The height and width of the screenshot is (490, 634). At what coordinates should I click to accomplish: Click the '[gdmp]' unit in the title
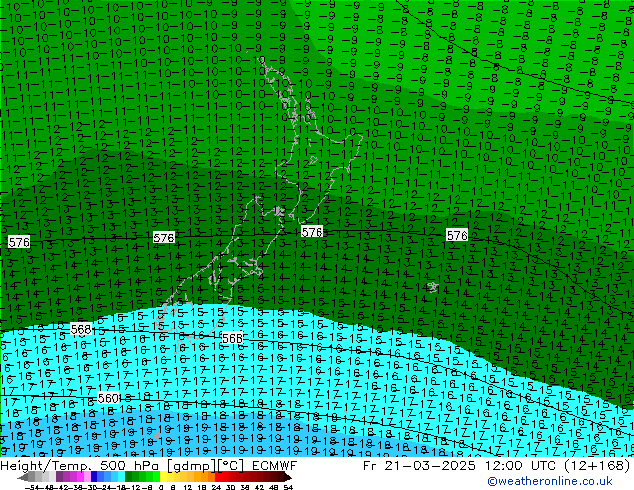click(x=192, y=466)
